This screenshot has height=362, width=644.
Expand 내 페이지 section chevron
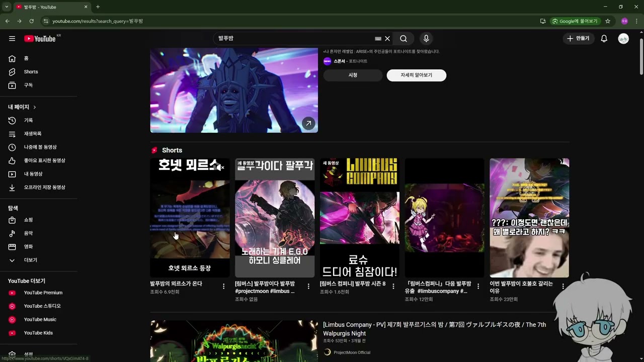point(35,107)
